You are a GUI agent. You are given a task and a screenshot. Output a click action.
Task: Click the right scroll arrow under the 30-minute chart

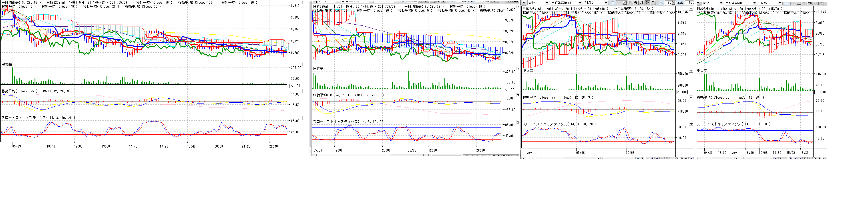pos(598,158)
